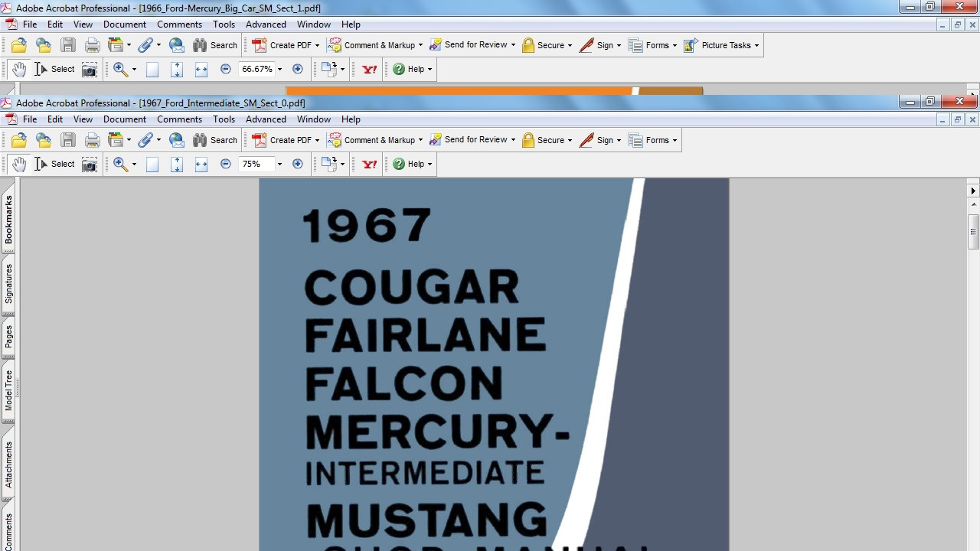
Task: Click Save icon in 1966 window toolbar
Action: pyautogui.click(x=68, y=45)
